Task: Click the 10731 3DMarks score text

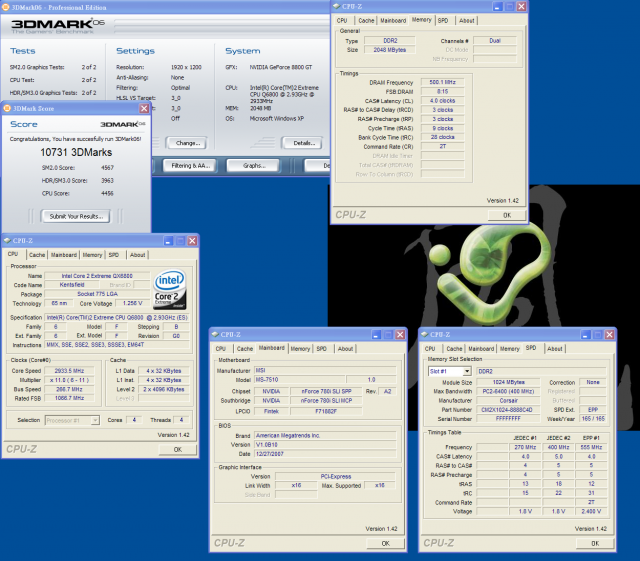Action: point(76,152)
